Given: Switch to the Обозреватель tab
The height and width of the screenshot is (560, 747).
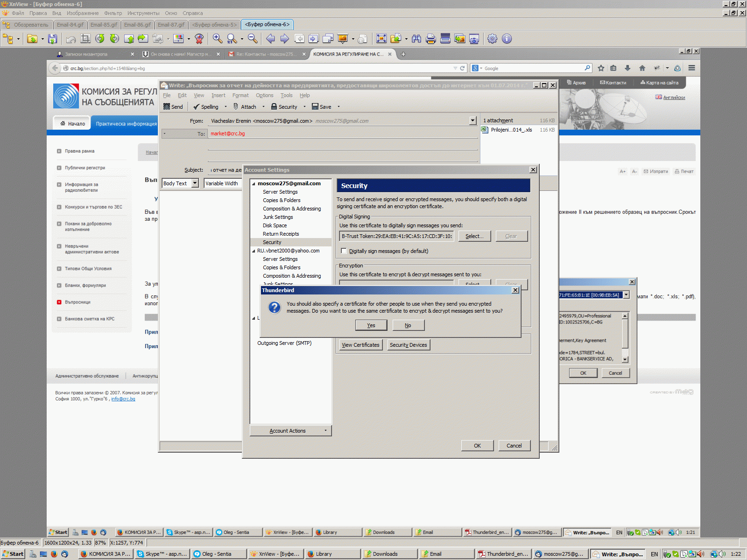Looking at the screenshot, I should [27, 25].
